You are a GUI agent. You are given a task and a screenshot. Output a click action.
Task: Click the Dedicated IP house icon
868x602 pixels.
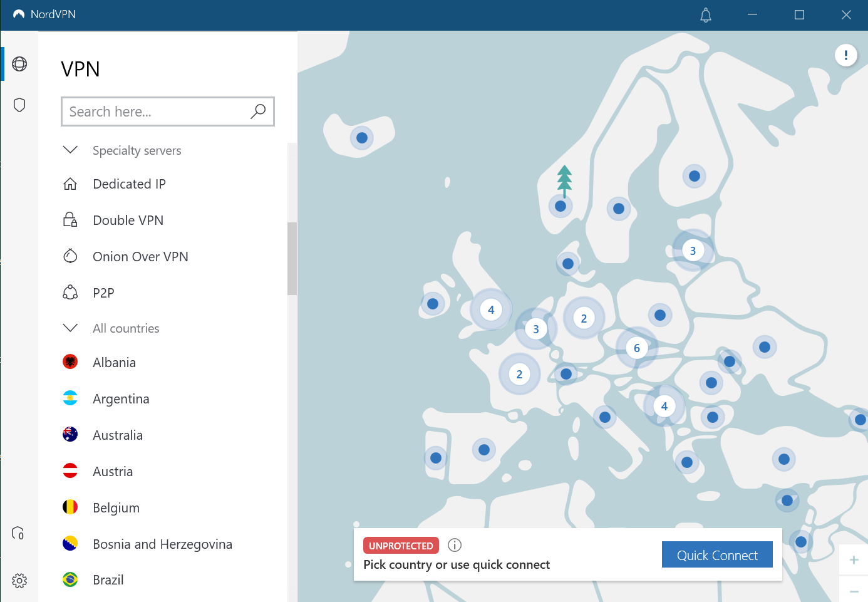(70, 184)
